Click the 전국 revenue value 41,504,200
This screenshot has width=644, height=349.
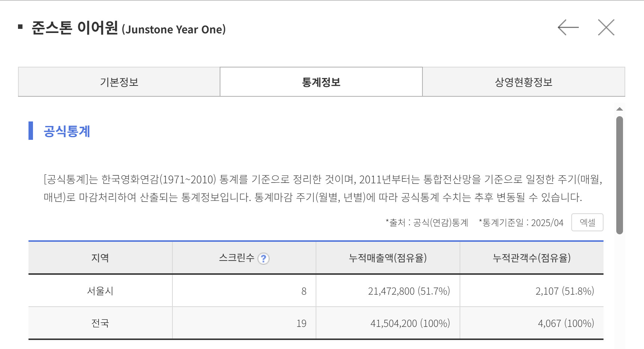[394, 324]
